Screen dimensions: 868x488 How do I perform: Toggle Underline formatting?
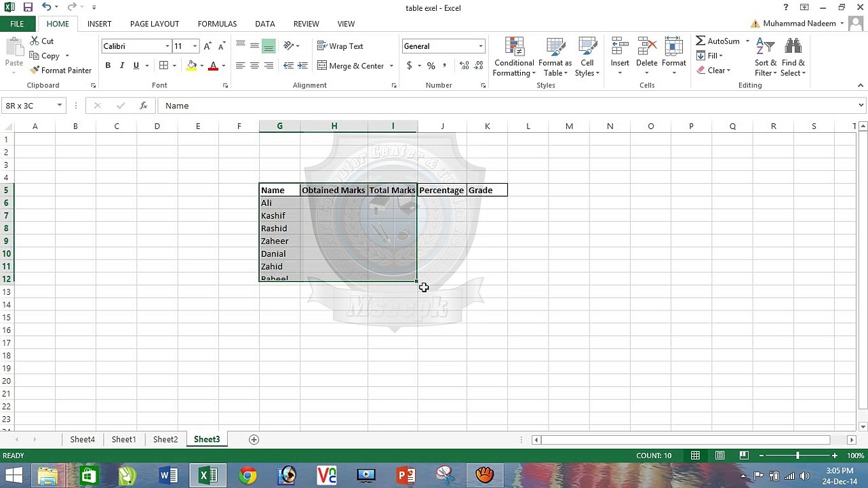point(136,66)
